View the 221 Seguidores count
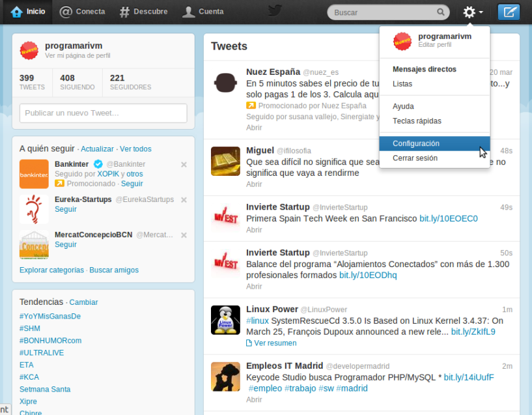Image resolution: width=532 pixels, height=415 pixels. 130,82
